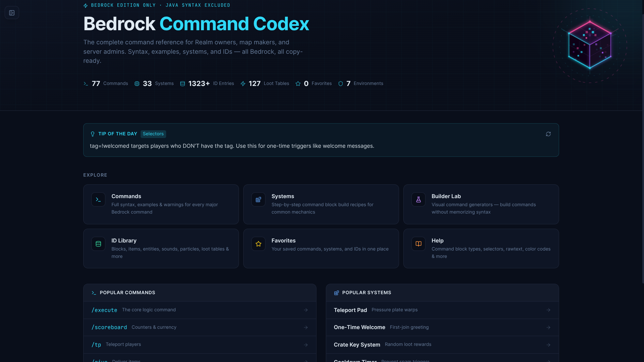
Task: Click the Help card book icon
Action: tap(418, 244)
